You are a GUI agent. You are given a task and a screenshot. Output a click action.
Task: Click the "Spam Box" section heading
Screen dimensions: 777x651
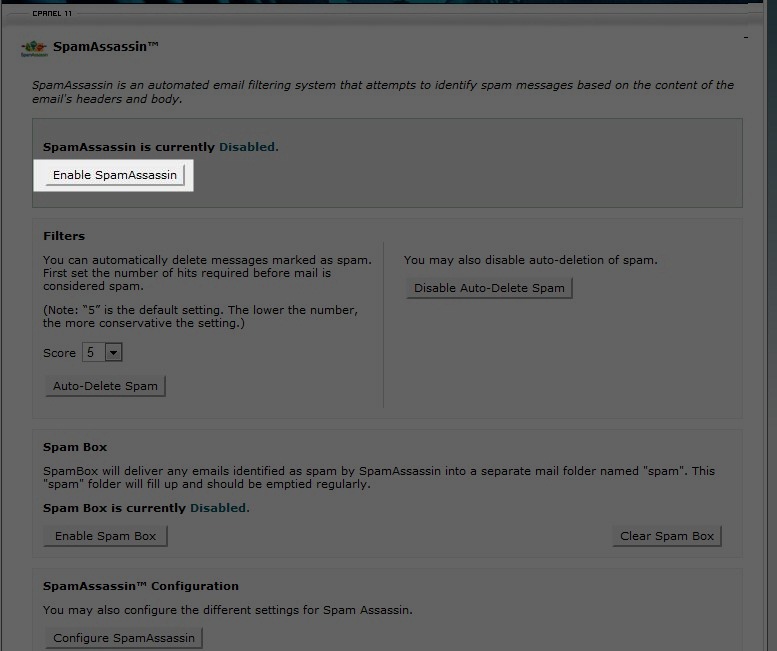click(75, 447)
